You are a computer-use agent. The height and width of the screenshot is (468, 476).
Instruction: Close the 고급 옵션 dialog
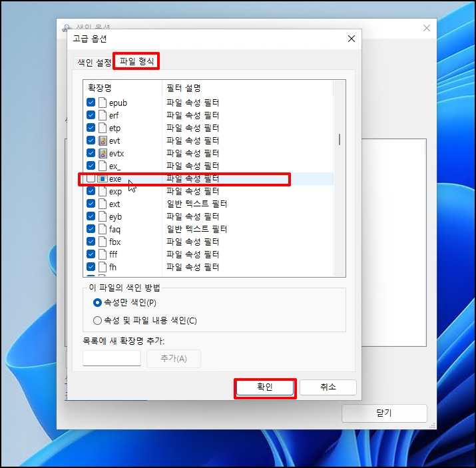pyautogui.click(x=352, y=39)
